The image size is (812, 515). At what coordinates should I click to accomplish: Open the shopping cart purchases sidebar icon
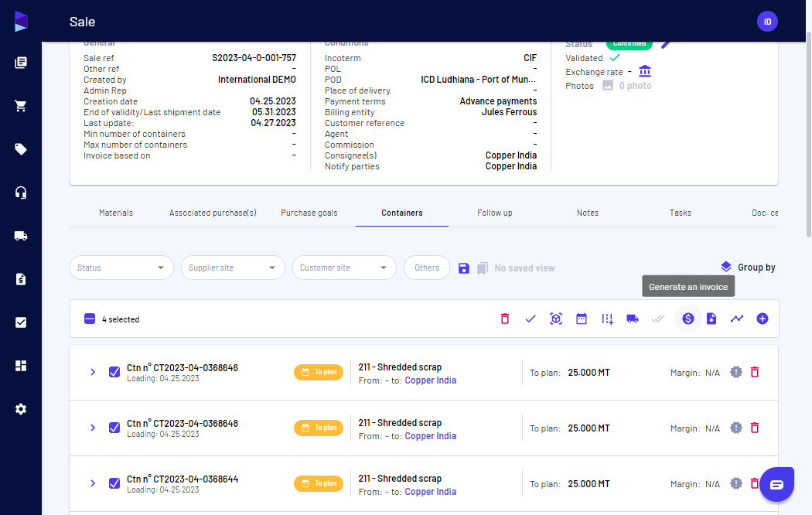pyautogui.click(x=21, y=106)
